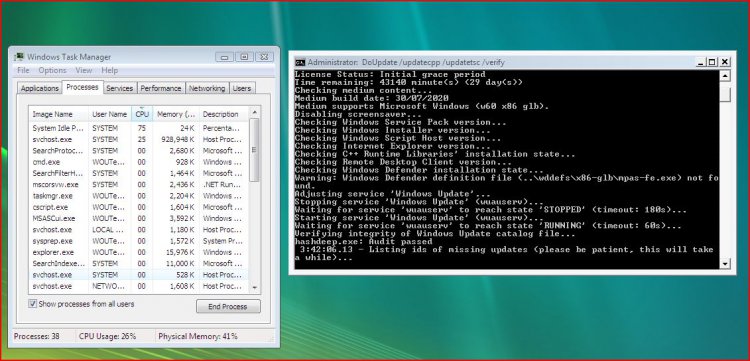Open the Performance tab
750x361 pixels.
pos(161,88)
